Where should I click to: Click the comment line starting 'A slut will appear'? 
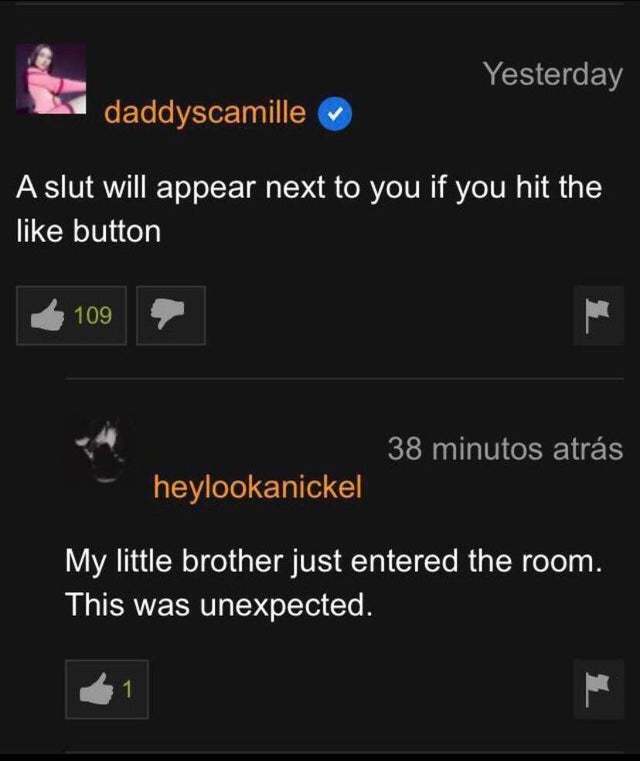click(x=309, y=188)
